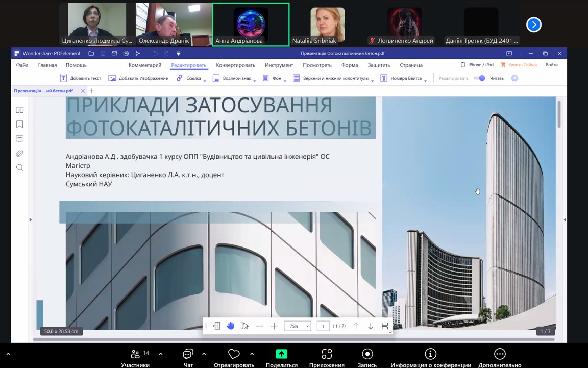588x370 pixels.
Task: Click the Добавить текст button
Action: 81,78
